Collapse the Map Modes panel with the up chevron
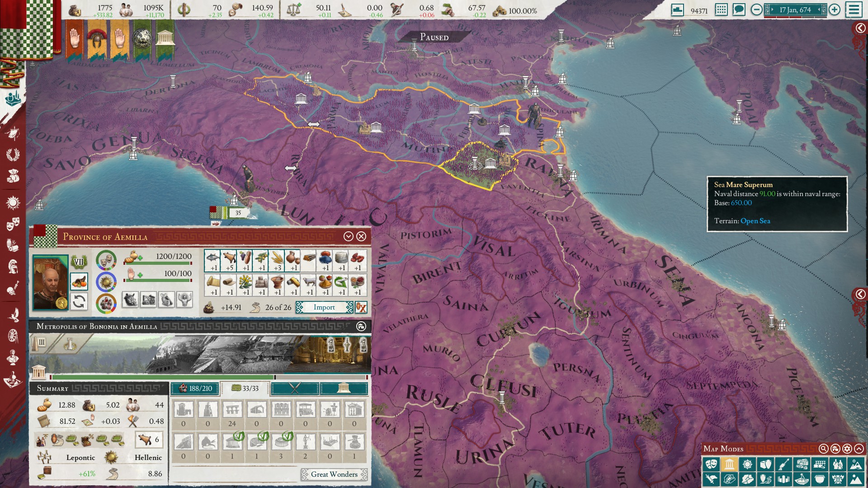Viewport: 868px width, 488px height. click(859, 449)
